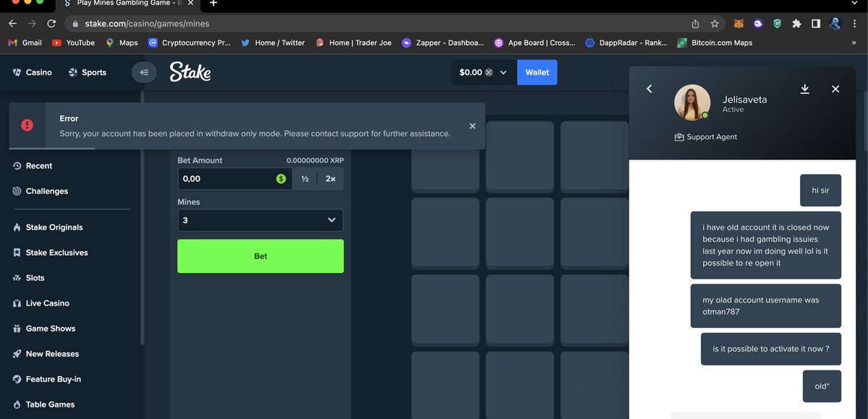Image resolution: width=868 pixels, height=419 pixels.
Task: Switch to the Casino section
Action: click(x=32, y=72)
